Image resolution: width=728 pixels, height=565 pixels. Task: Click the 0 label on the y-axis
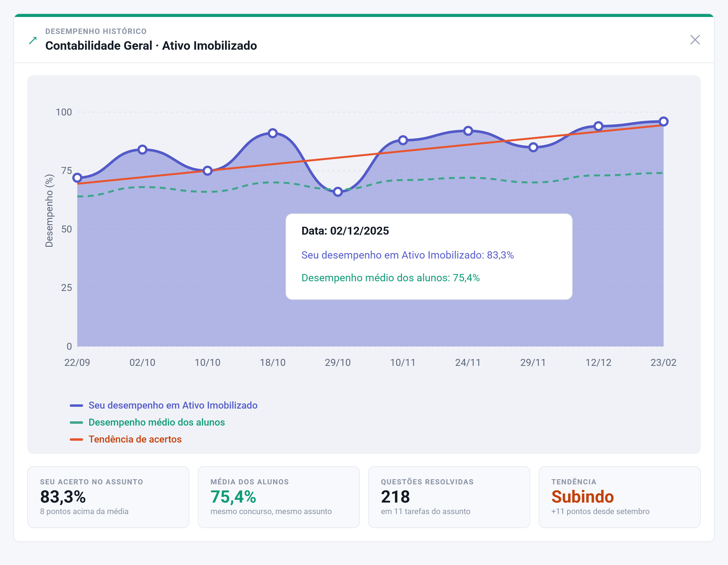point(69,346)
